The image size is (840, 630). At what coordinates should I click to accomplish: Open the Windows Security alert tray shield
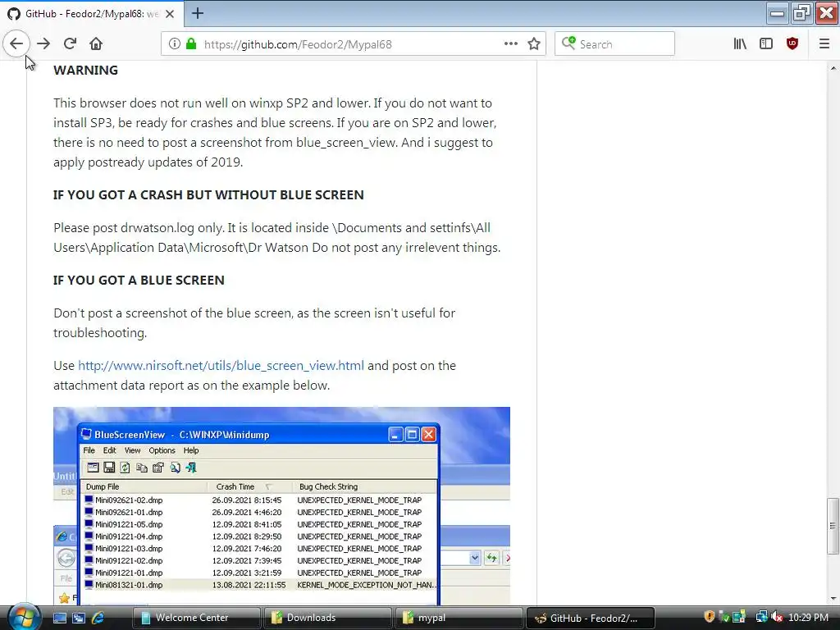pos(710,617)
